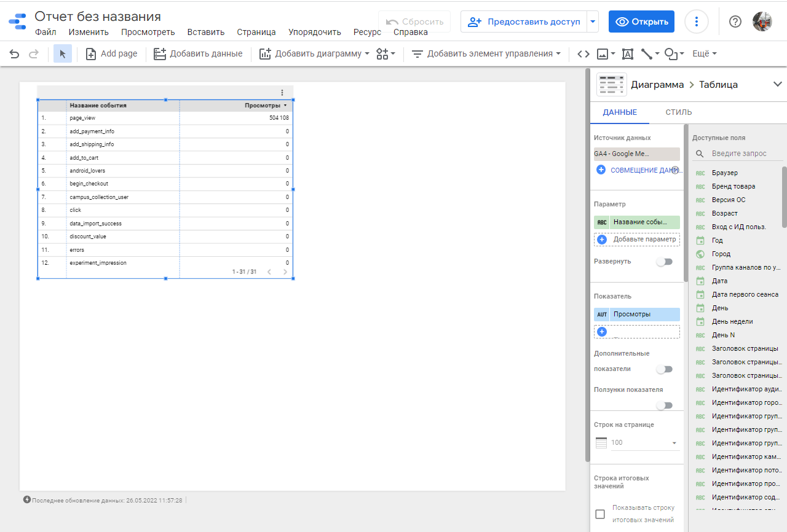Click the help question mark icon

click(x=735, y=22)
